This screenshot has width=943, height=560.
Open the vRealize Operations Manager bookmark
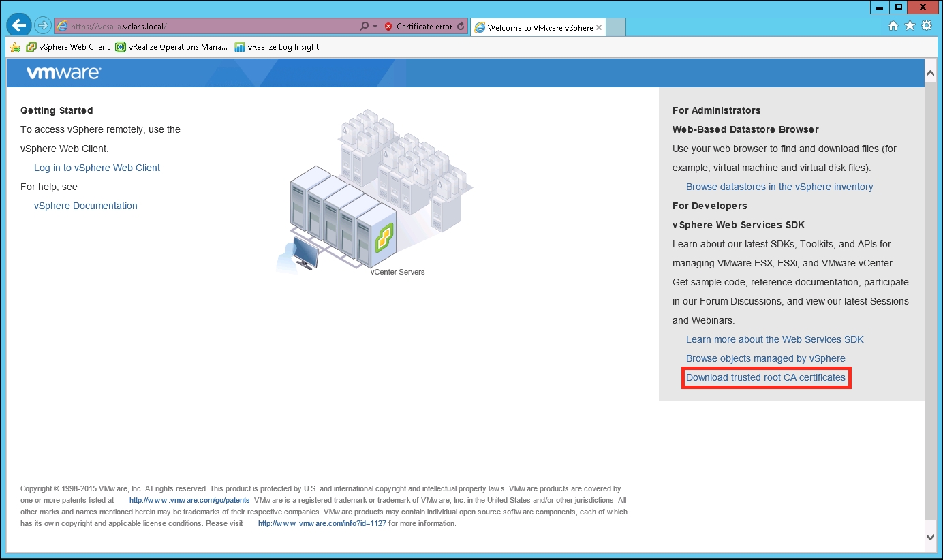coord(172,47)
